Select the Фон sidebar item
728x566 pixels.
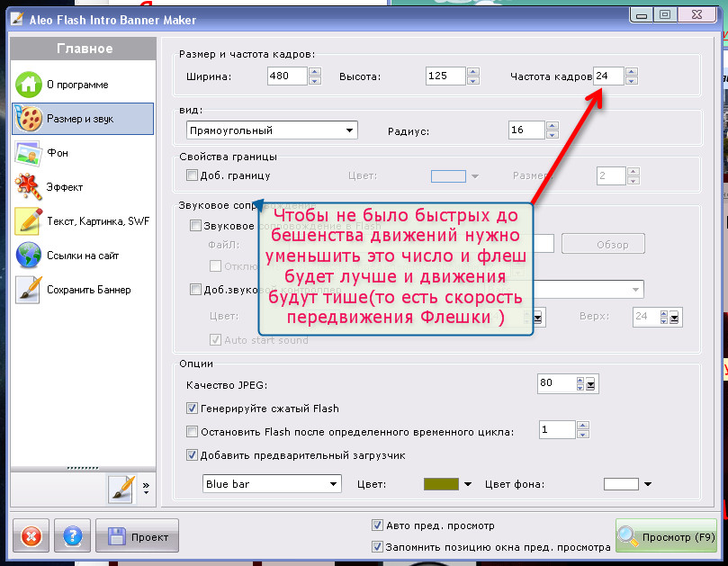pos(84,153)
